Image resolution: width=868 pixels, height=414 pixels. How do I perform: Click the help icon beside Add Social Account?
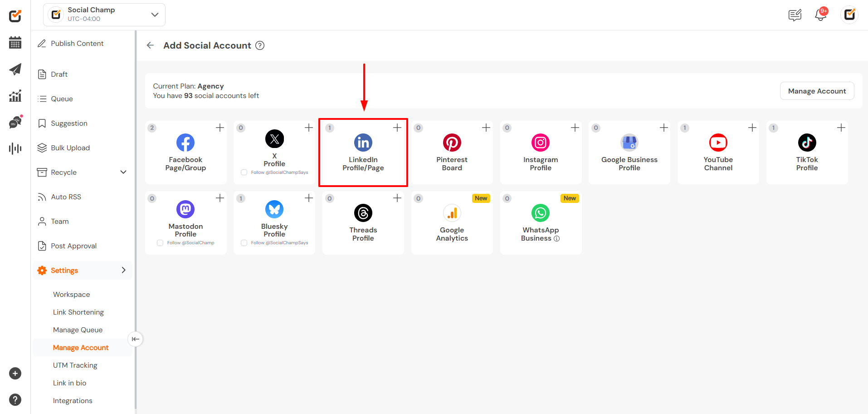click(260, 45)
